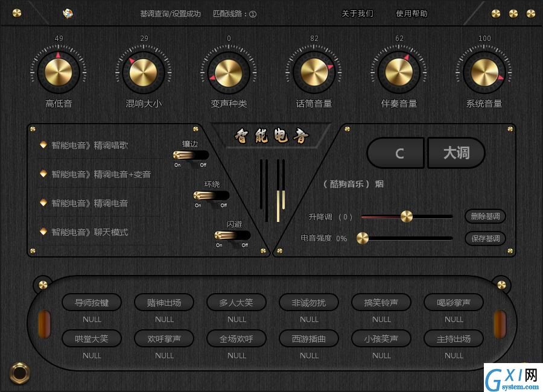Screen dimensions: 543x392
Task: Click the 匹配线路 ① indicator
Action: (x=235, y=14)
